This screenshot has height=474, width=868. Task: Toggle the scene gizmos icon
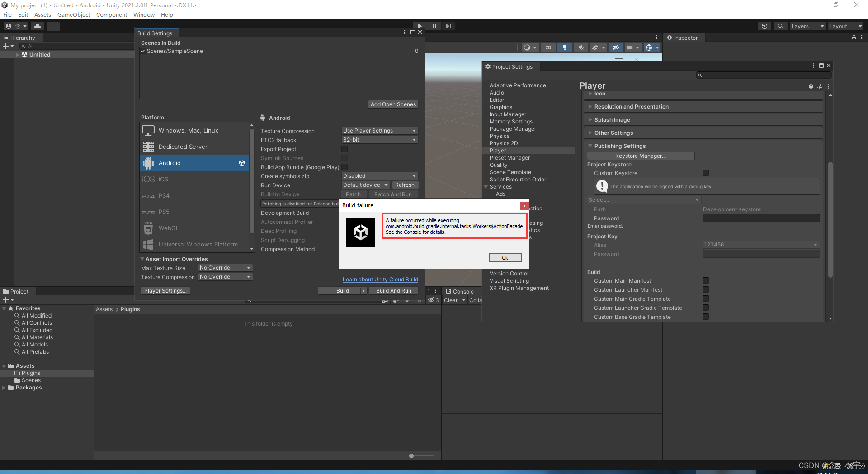[648, 47]
